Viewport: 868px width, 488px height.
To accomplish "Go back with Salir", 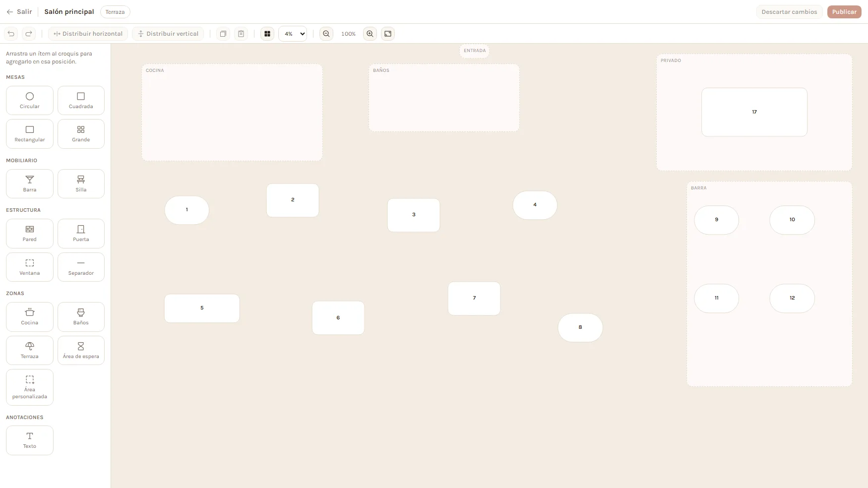I will [x=19, y=12].
